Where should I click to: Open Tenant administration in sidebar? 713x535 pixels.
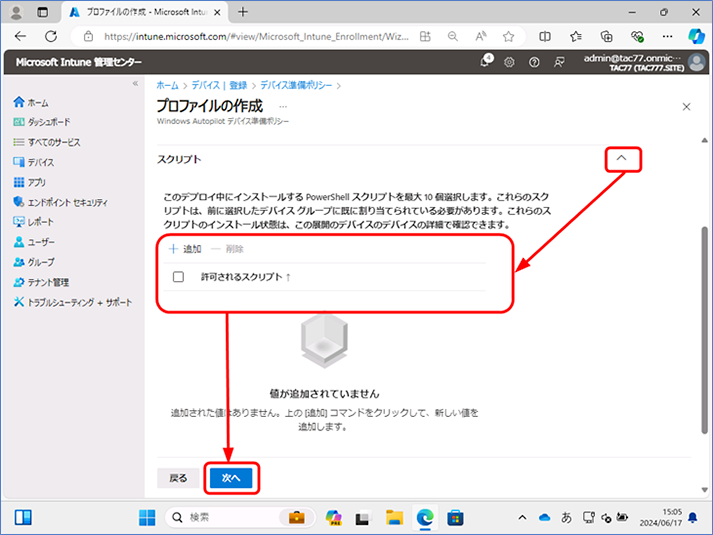(x=41, y=282)
